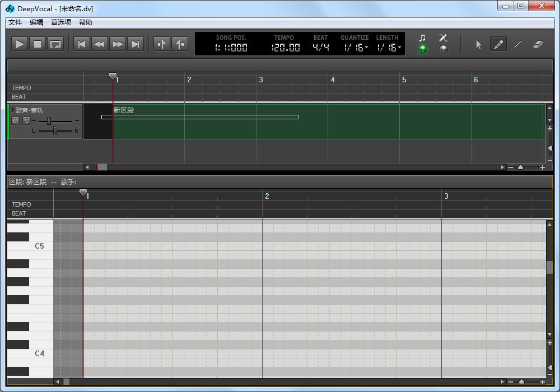Select the Eraser tool
This screenshot has width=560, height=392.
[x=538, y=44]
